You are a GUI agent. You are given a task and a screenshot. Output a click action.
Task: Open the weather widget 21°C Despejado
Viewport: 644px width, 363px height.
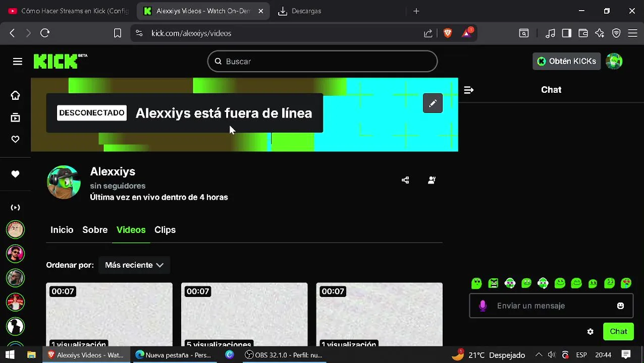[x=488, y=355]
